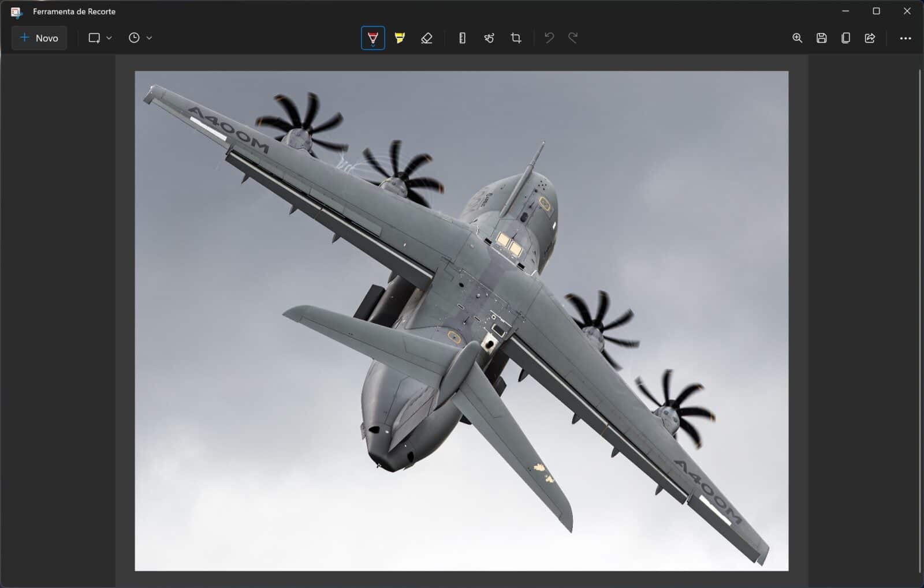924x588 pixels.
Task: Toggle the ruler tool
Action: click(x=462, y=38)
